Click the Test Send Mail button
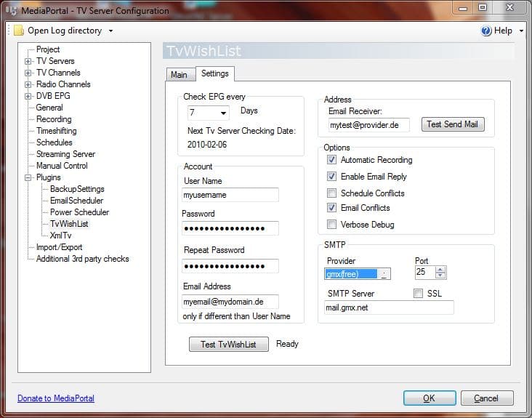The height and width of the screenshot is (418, 532). point(452,124)
